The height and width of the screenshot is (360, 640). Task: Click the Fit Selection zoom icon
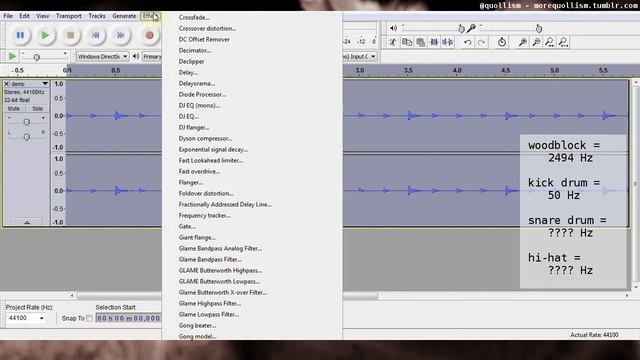coord(550,42)
